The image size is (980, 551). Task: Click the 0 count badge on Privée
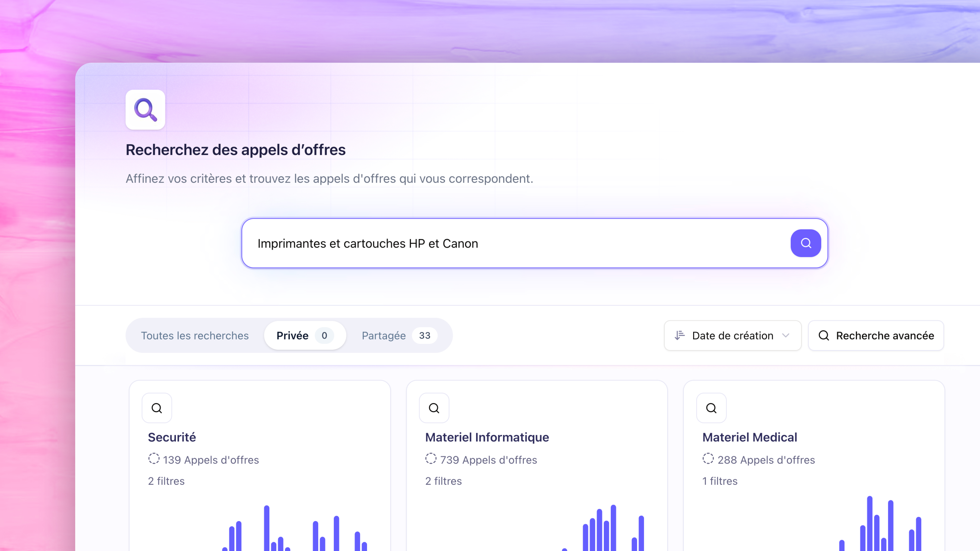point(324,335)
